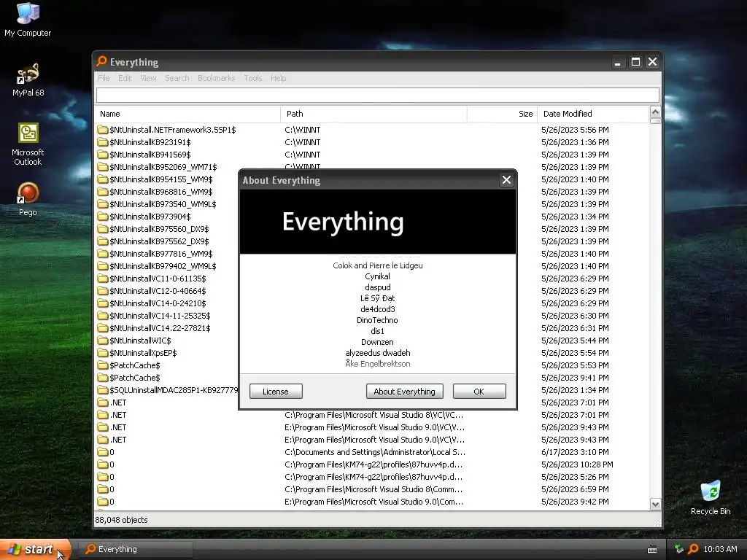Close the About Everything dialog
Viewport: 747px width, 560px height.
point(506,180)
